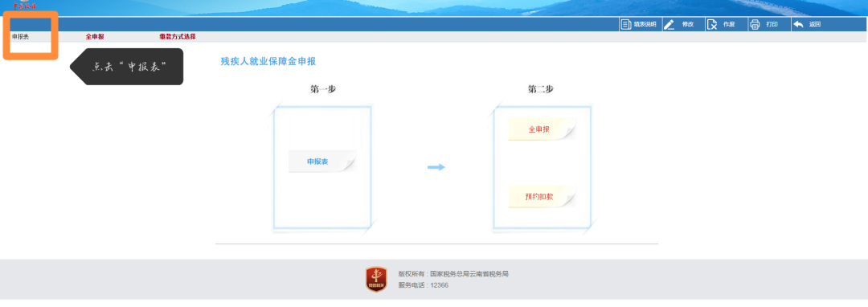Screen dimensions: 868x307
Task: Click the 版权所有 copyright line in footer
Action: 453,274
